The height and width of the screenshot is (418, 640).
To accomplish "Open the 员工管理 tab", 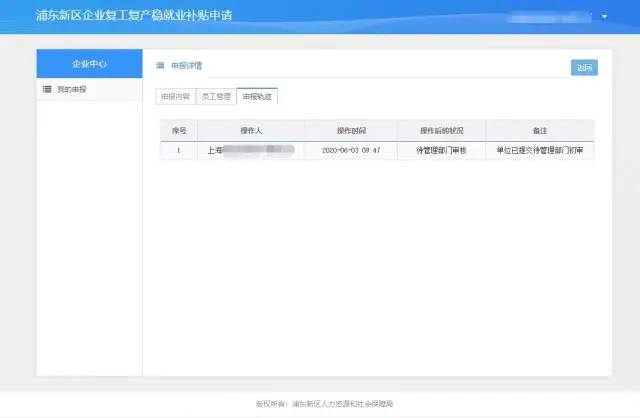I will (x=215, y=97).
